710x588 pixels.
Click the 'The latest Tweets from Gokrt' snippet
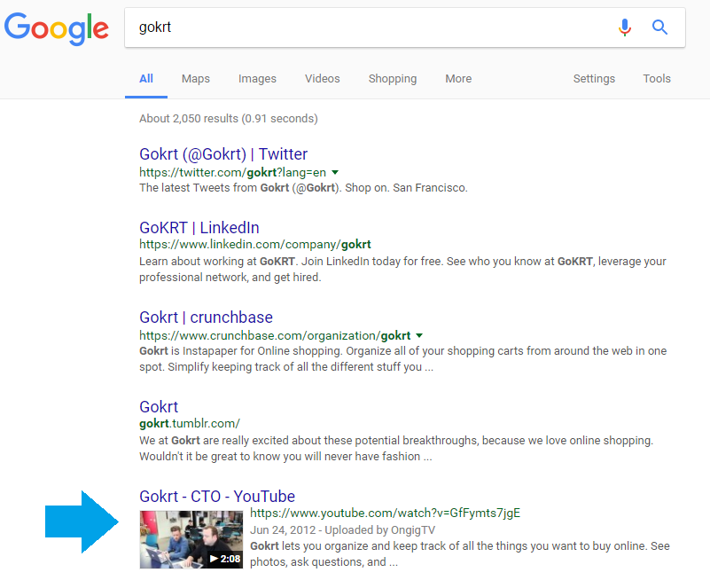coord(303,187)
